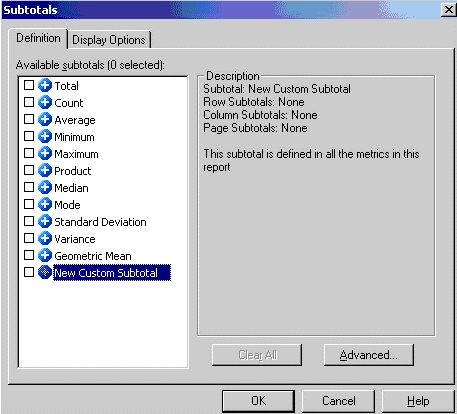The width and height of the screenshot is (457, 414).
Task: Tick the Average subtotal checkbox
Action: 29,119
